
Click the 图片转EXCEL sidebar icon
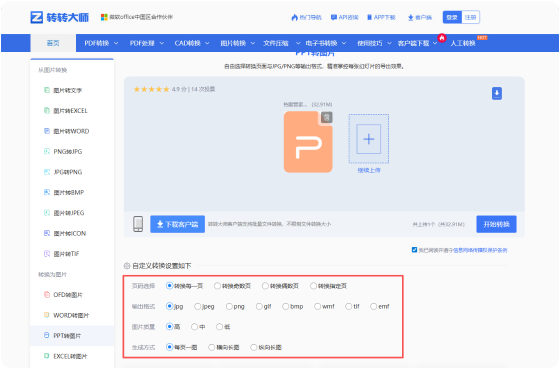click(x=47, y=110)
